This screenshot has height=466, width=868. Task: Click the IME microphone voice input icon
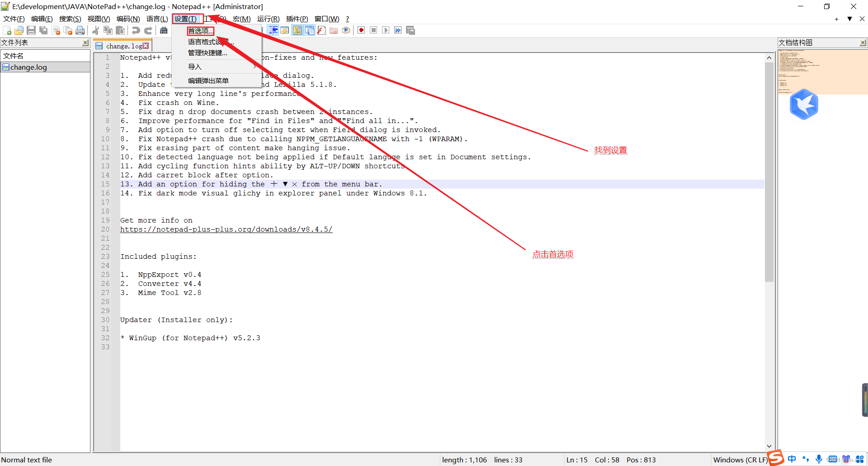tap(819, 459)
